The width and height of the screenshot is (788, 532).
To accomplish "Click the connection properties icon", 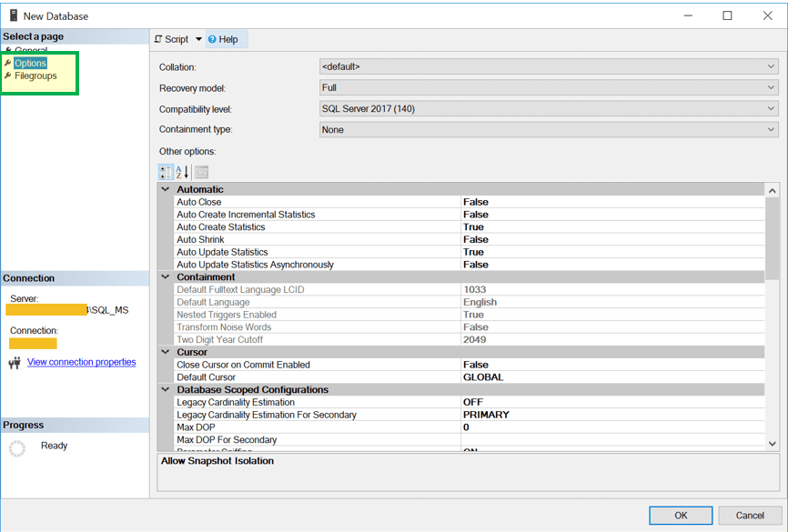I will 15,363.
